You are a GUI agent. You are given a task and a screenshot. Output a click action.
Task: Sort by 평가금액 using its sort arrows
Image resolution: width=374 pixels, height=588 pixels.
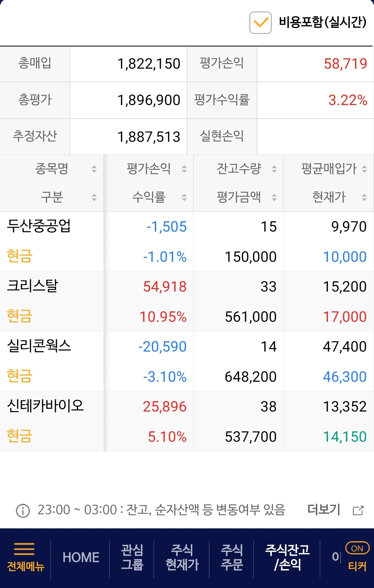click(x=274, y=198)
